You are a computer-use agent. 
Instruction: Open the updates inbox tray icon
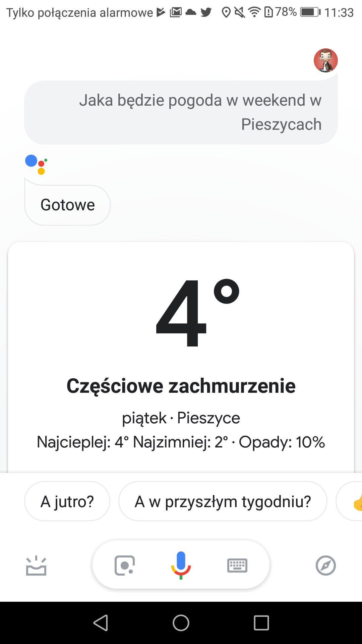click(36, 566)
